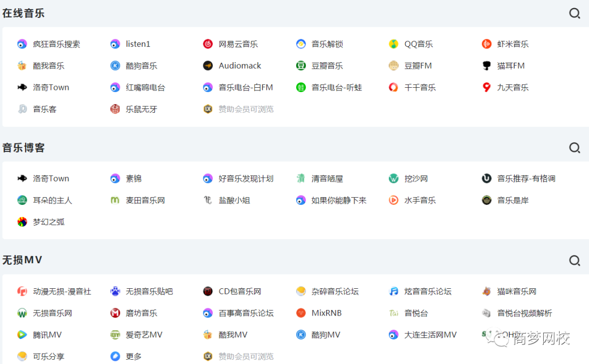Click the 炫音音乐论坛 note icon
The width and height of the screenshot is (589, 364).
click(x=393, y=291)
